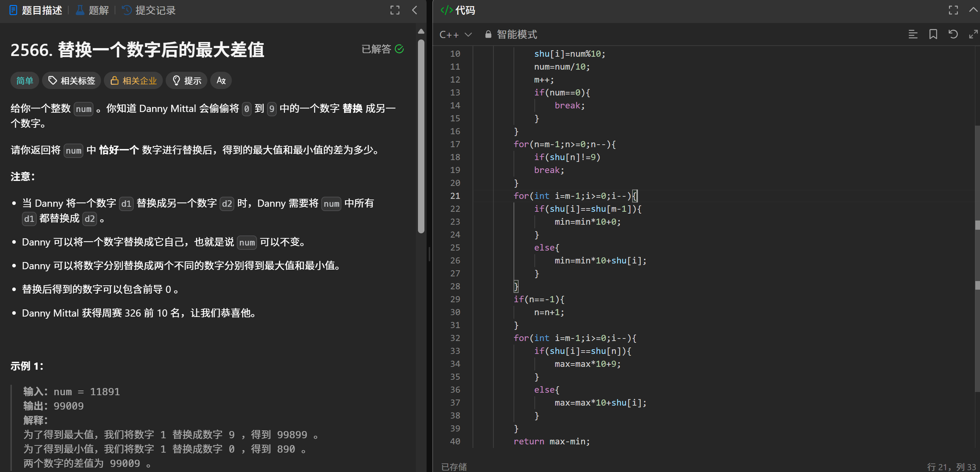The image size is (980, 472).
Task: Click the code formatting icon above the editor
Action: click(x=913, y=34)
